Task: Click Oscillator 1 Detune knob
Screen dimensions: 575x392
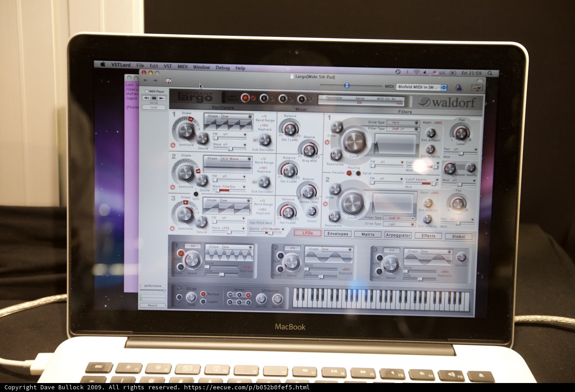Action: pyautogui.click(x=203, y=138)
